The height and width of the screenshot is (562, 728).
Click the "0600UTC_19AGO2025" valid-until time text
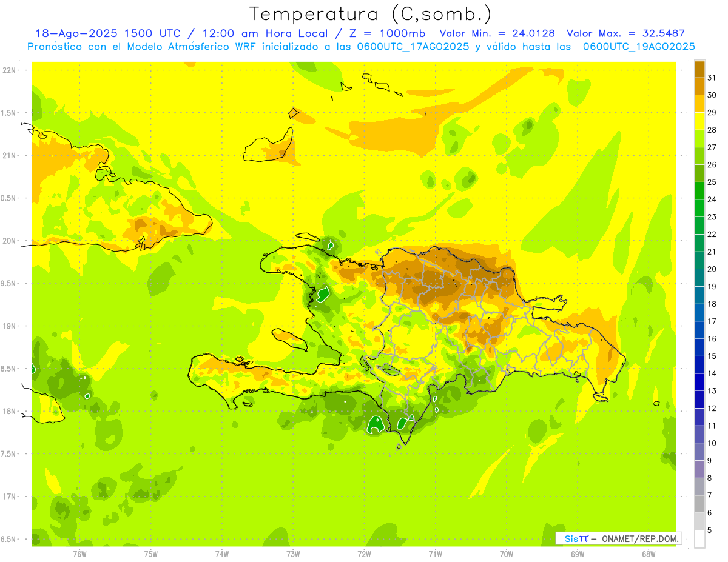coord(639,47)
